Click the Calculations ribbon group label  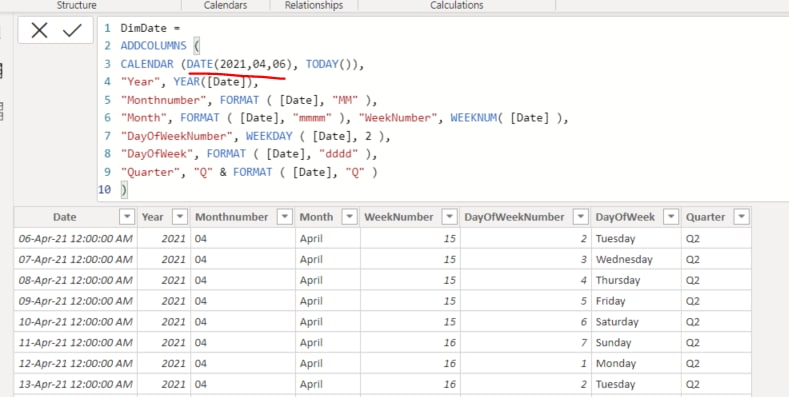pos(457,6)
